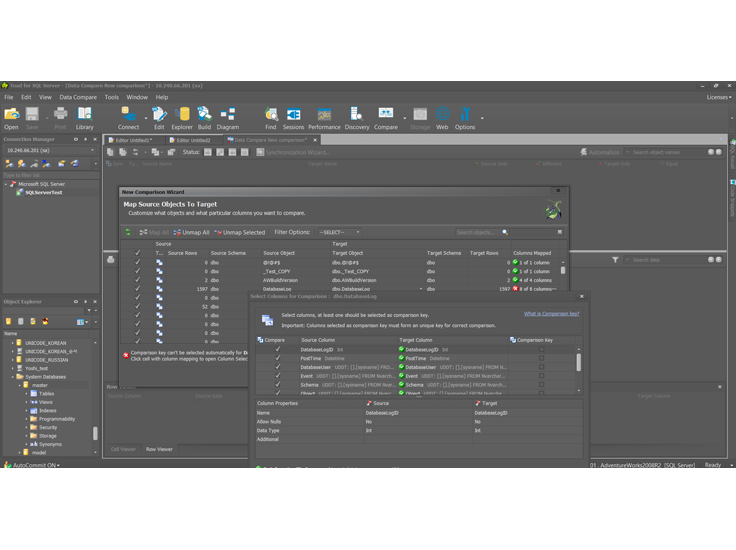Uncheck Compare for PostTime column
Viewport: 736px width, 550px height.
click(x=278, y=358)
